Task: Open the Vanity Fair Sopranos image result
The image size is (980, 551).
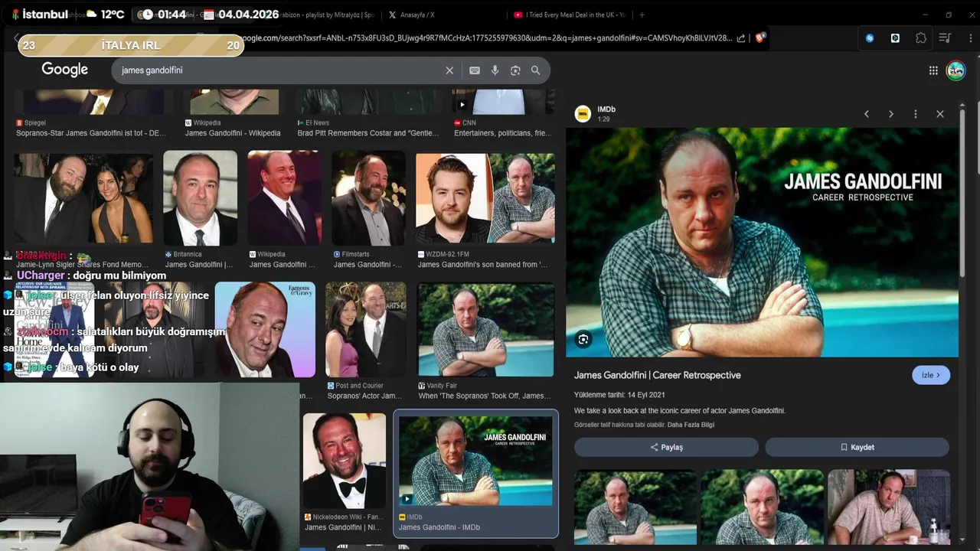Action: [485, 330]
